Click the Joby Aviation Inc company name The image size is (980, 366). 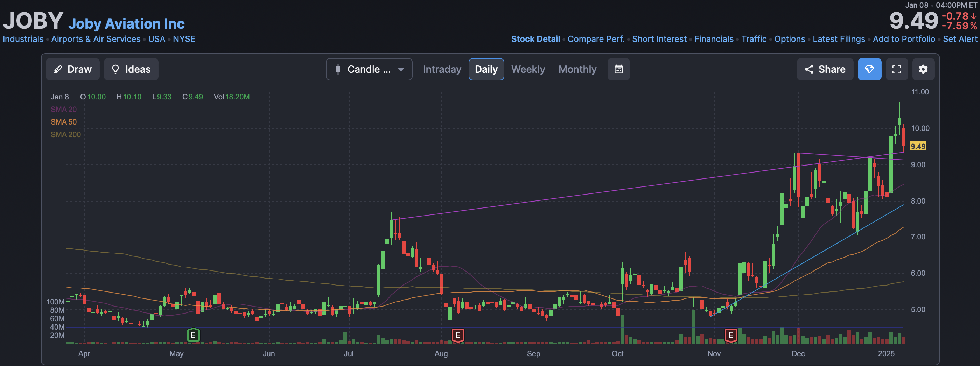pyautogui.click(x=126, y=23)
